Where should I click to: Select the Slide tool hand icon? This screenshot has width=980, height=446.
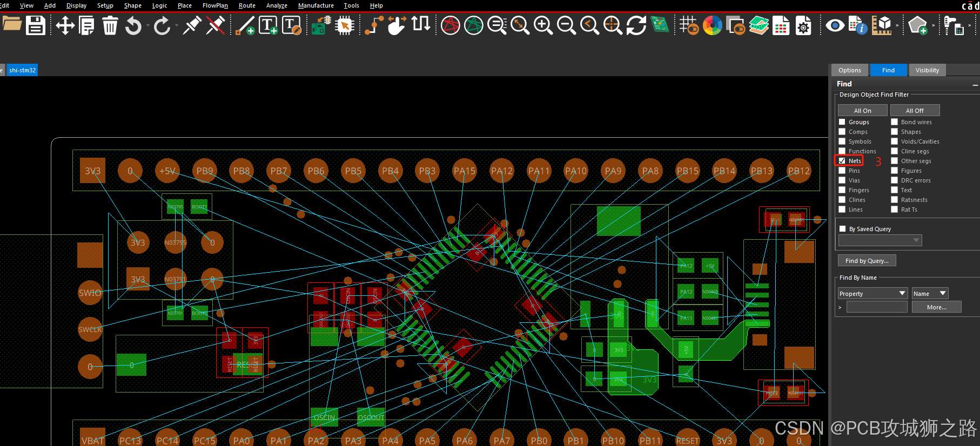click(x=397, y=25)
